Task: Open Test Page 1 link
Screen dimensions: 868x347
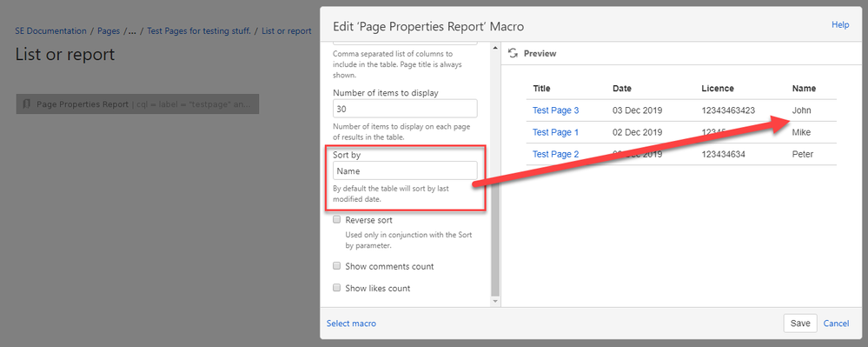Action: (x=556, y=132)
